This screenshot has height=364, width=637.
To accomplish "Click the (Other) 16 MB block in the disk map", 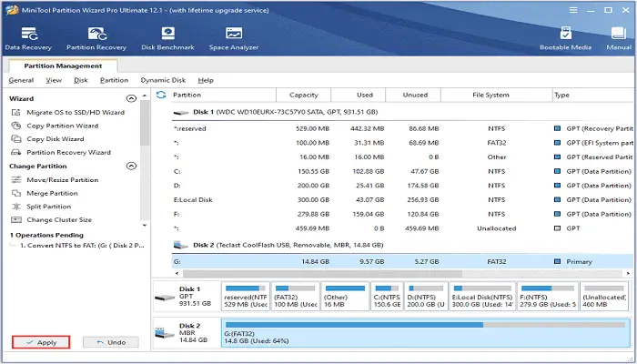I will click(x=345, y=297).
